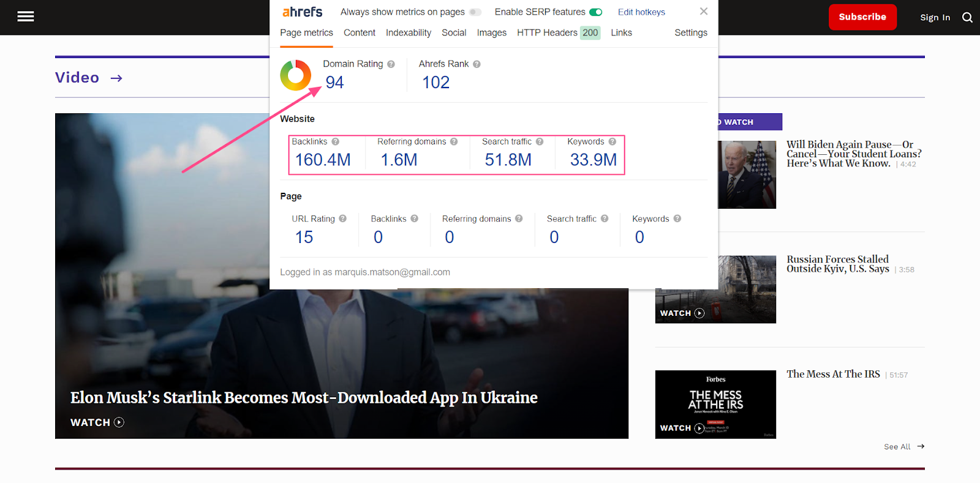Open Russian Forces Stalled Outside Kyiv headline
The image size is (980, 483).
[838, 264]
